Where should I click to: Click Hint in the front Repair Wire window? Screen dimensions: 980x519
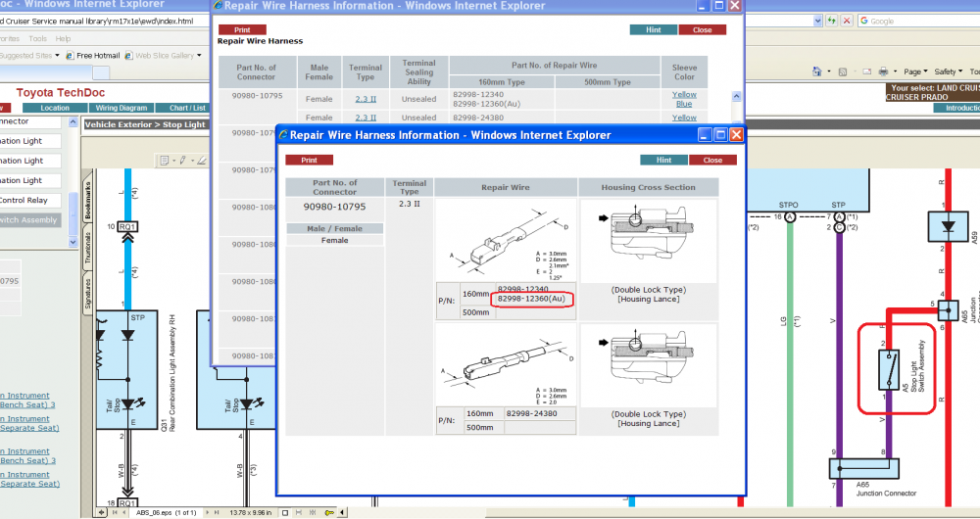[x=663, y=160]
